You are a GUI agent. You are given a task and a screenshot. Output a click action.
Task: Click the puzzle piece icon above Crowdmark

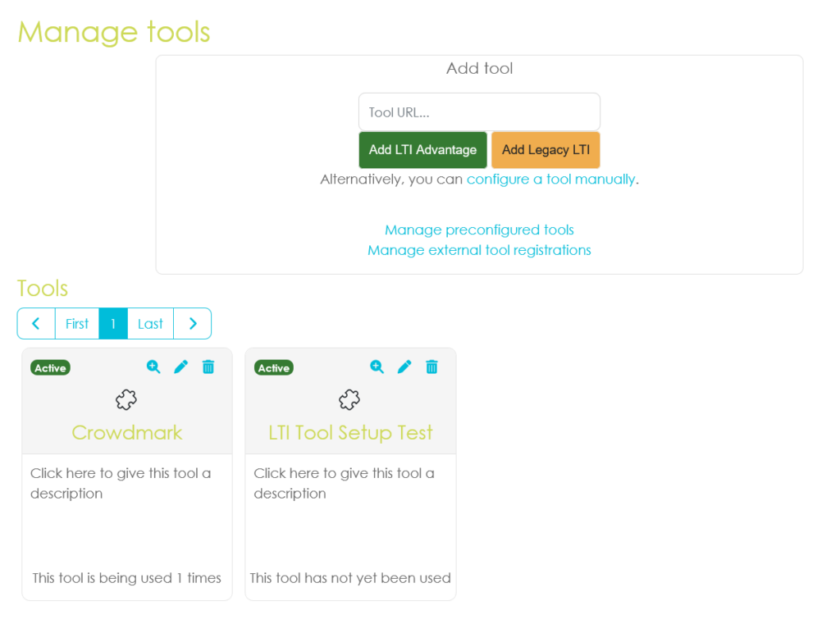(126, 399)
